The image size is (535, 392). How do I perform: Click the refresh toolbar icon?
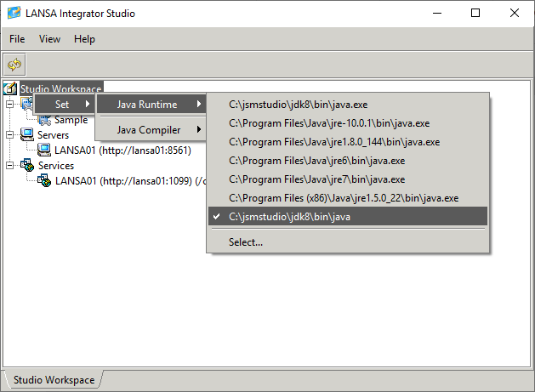point(14,64)
